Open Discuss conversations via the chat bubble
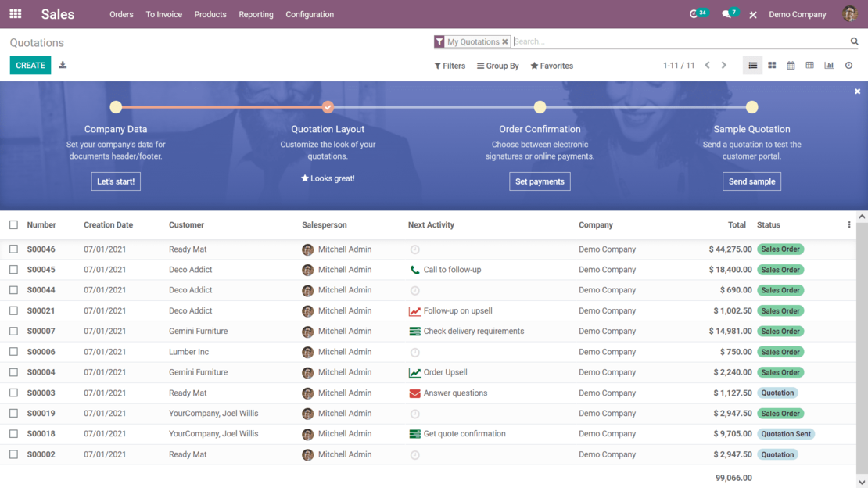This screenshot has height=488, width=868. 728,13
